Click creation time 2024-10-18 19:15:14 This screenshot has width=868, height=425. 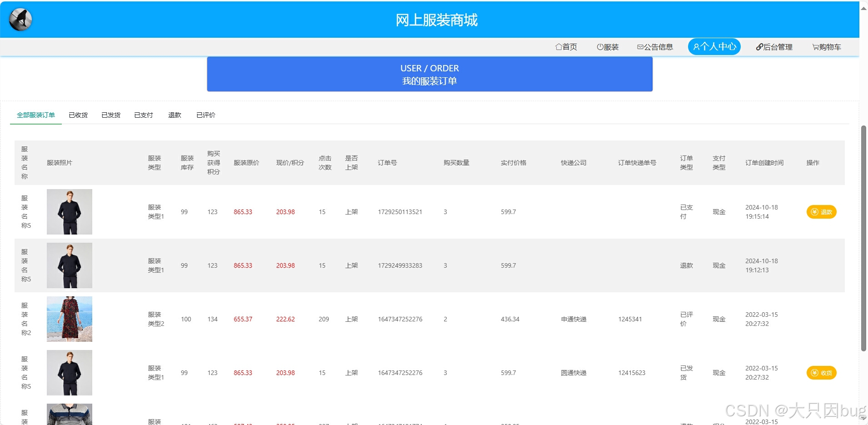[762, 212]
